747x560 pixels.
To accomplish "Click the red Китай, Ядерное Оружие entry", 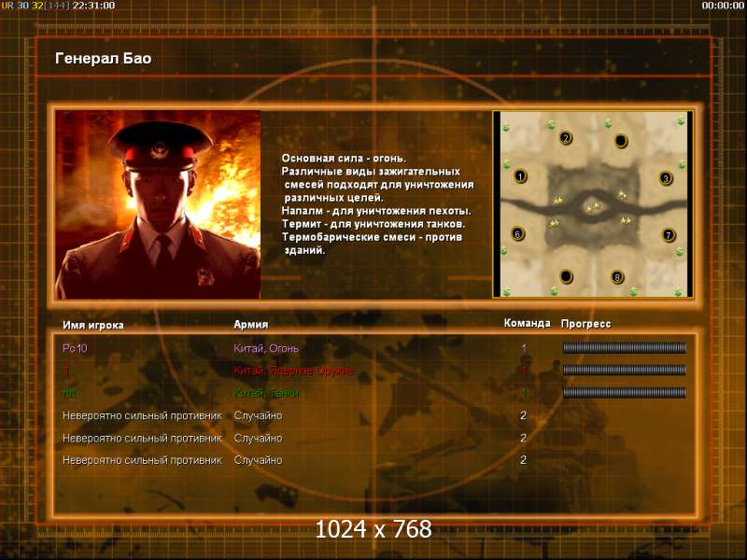I will [x=294, y=371].
